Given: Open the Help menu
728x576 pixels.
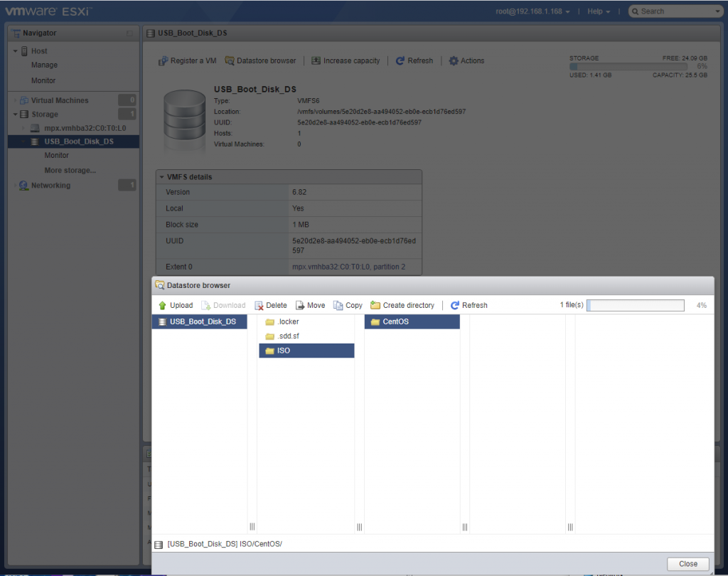Looking at the screenshot, I should click(599, 11).
